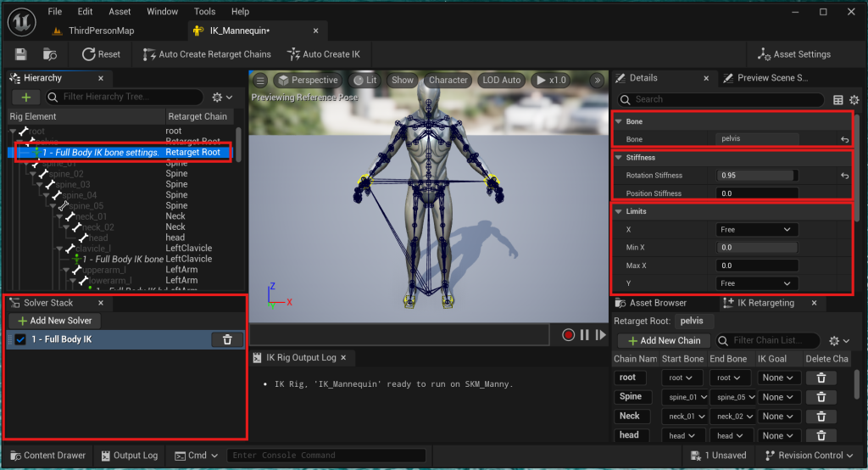Open playback speed x1.0 menu
868x470 pixels.
pyautogui.click(x=551, y=81)
